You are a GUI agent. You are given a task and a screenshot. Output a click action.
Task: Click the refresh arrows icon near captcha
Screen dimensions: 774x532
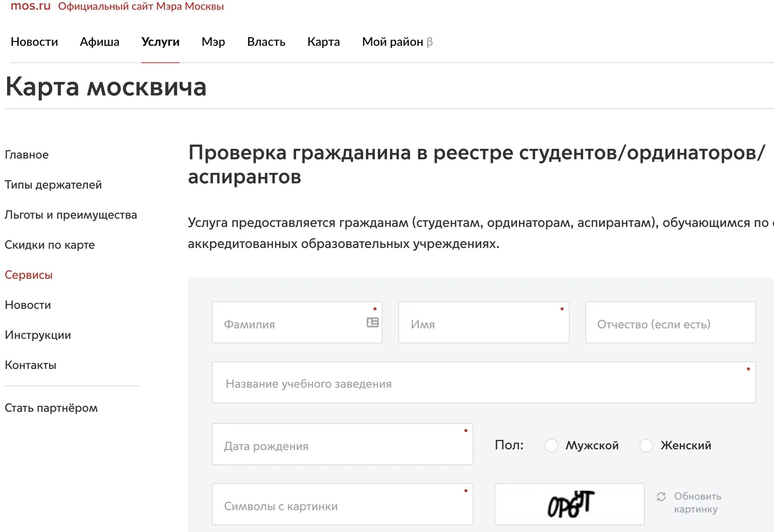tap(661, 497)
